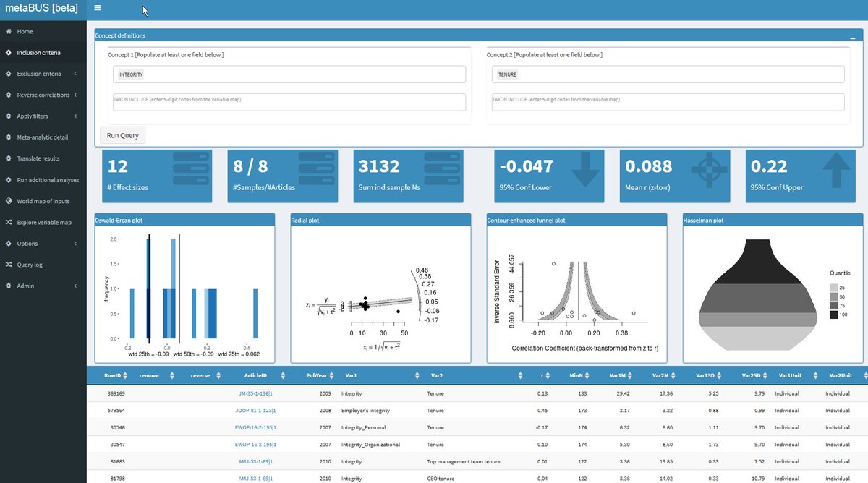Click the gear icon beside Admin
The height and width of the screenshot is (483, 868).
pos(8,286)
